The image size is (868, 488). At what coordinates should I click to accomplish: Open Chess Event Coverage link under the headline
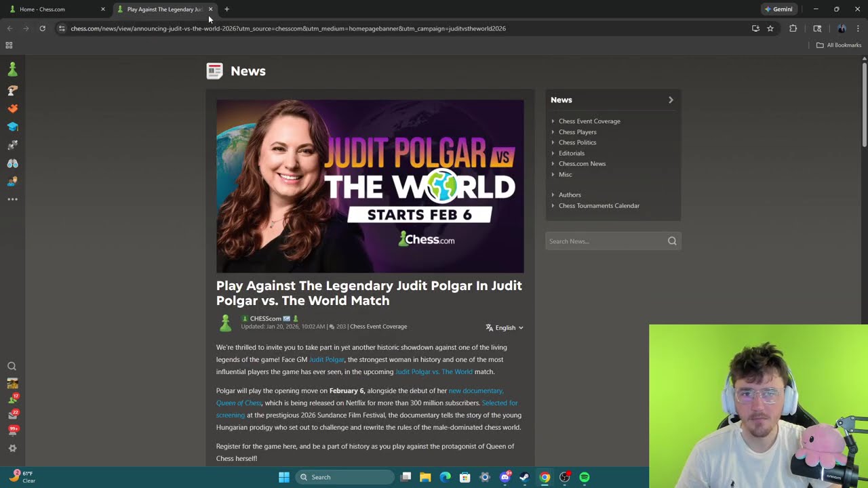tap(378, 327)
